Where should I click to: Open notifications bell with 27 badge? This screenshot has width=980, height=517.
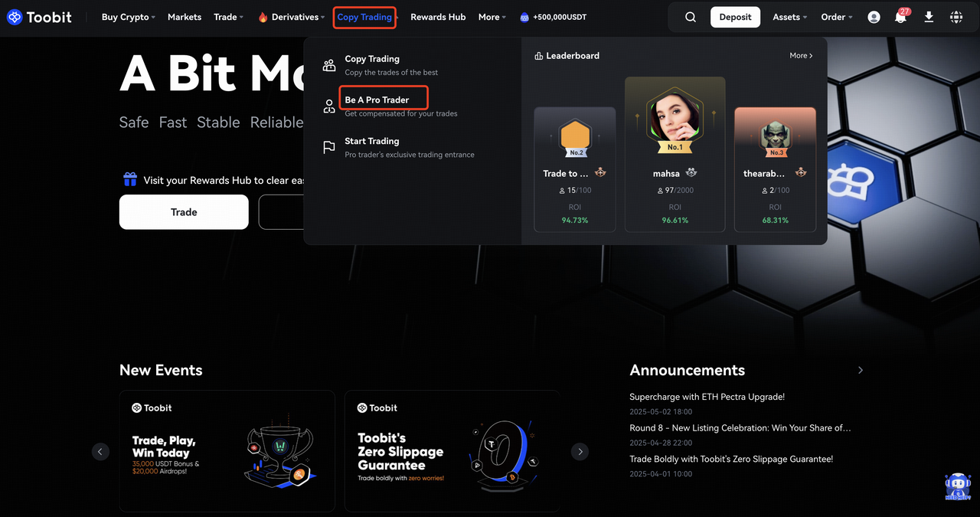coord(900,17)
